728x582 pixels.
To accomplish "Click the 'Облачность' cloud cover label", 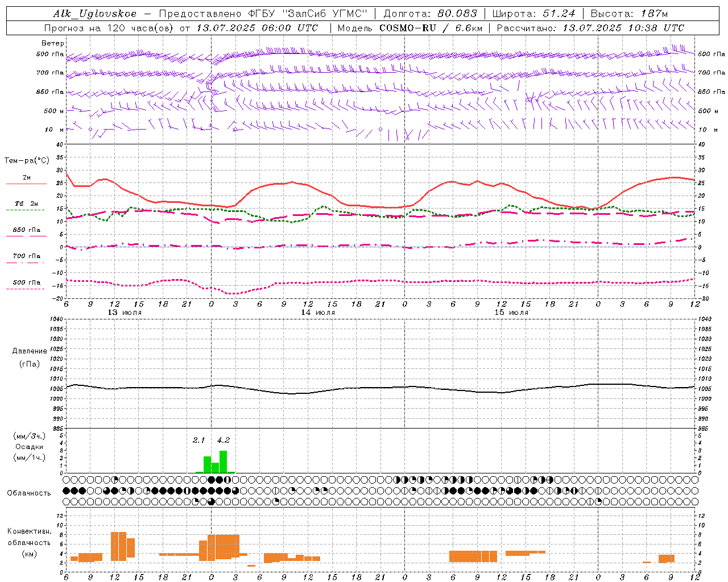I will click(29, 493).
